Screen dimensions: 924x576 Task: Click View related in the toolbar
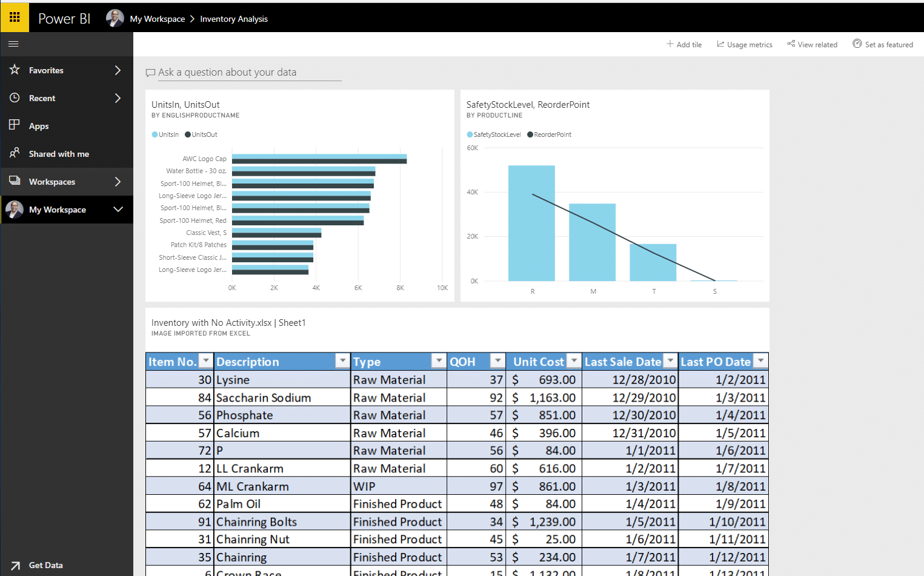(813, 44)
